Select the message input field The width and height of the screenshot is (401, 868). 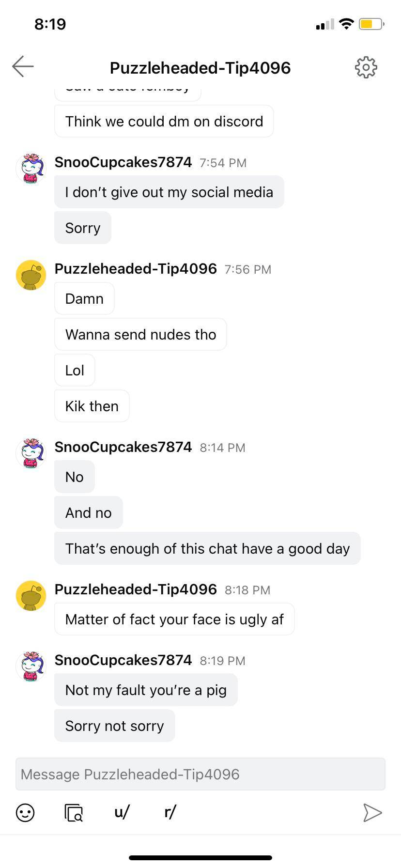(200, 774)
